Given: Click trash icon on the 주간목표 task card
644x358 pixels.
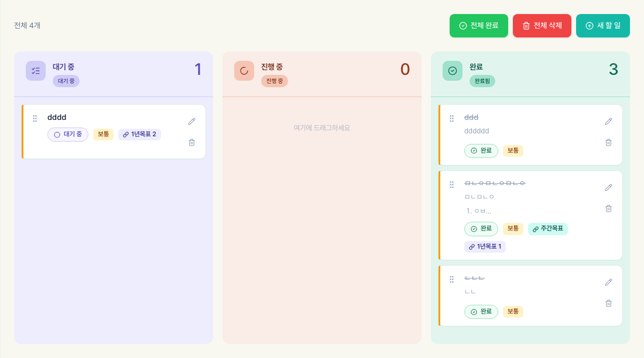Looking at the screenshot, I should tap(609, 209).
